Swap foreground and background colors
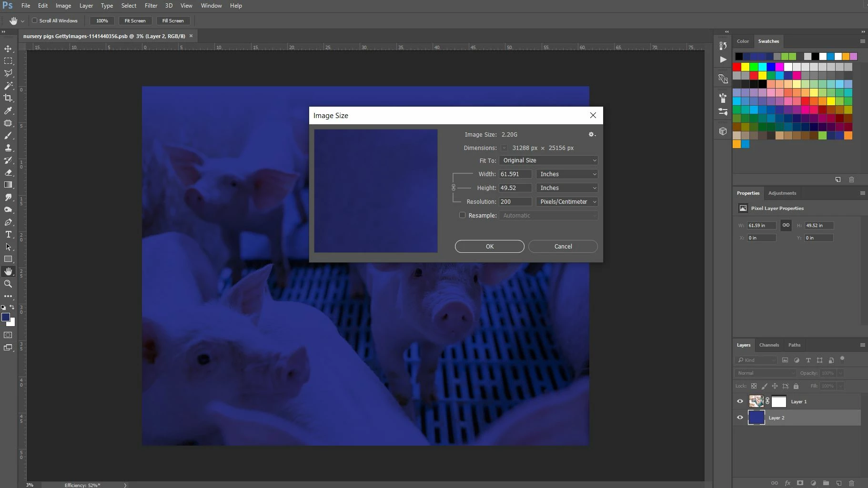The width and height of the screenshot is (868, 488). click(x=12, y=307)
